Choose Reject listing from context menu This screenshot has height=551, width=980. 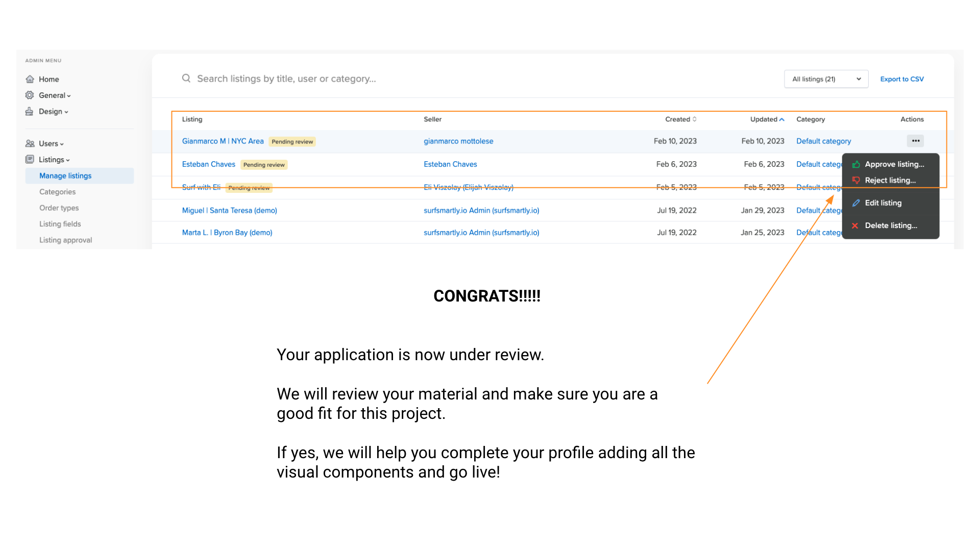coord(890,181)
